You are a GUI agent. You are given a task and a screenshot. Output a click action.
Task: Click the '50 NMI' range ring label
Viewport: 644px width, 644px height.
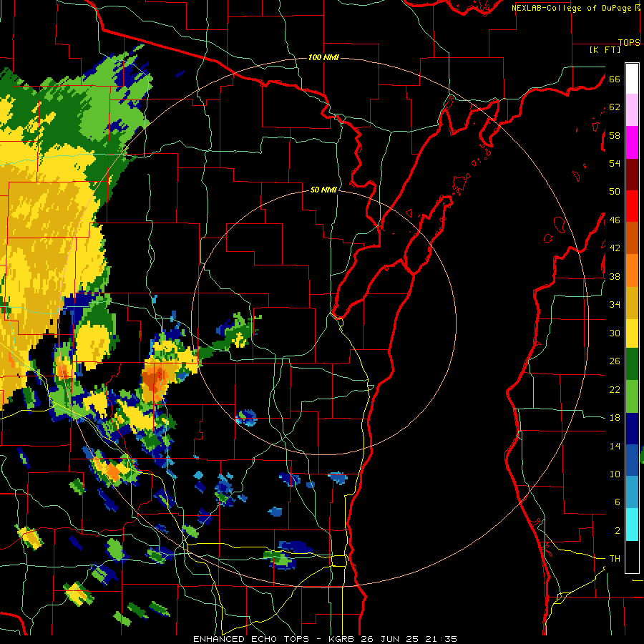(323, 190)
